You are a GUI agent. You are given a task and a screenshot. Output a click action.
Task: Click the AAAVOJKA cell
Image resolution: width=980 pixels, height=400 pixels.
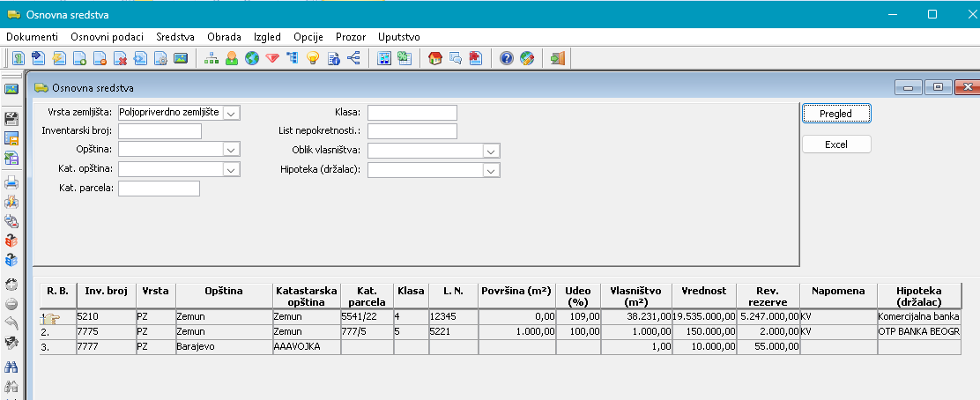point(307,347)
